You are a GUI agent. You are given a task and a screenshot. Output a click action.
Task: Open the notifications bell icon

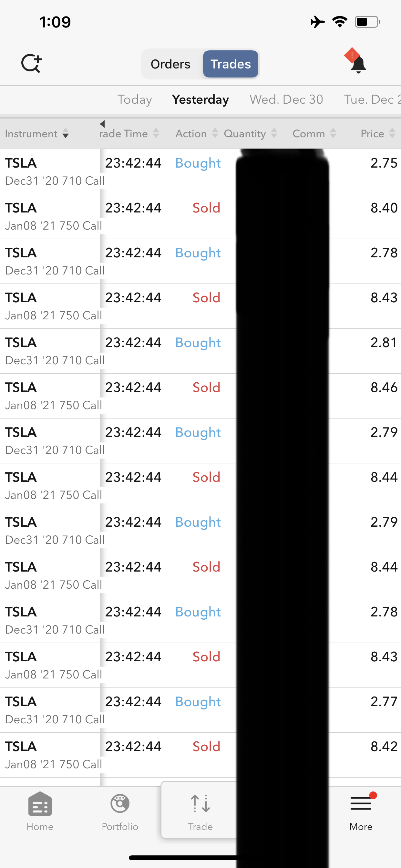pos(358,64)
